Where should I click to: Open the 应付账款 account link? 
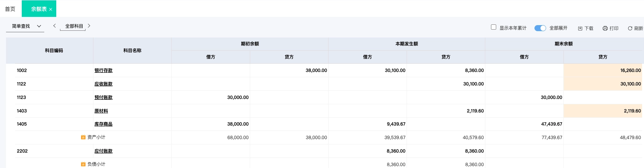[x=104, y=151]
